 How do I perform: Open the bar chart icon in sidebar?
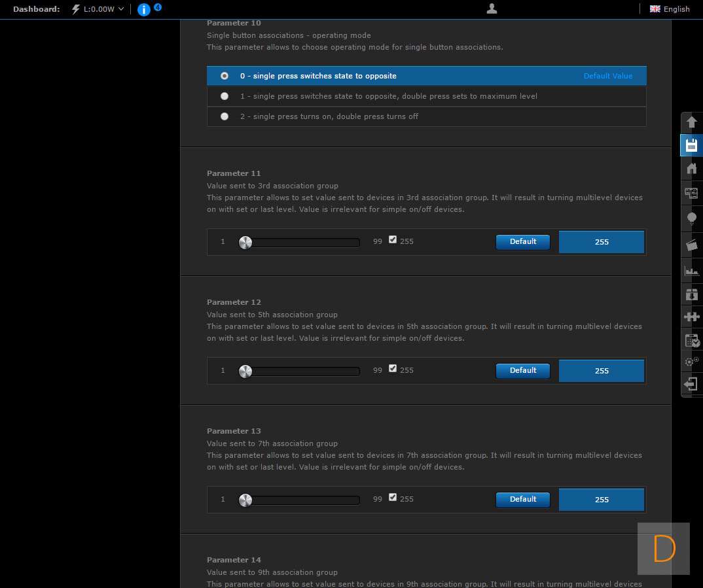(691, 270)
